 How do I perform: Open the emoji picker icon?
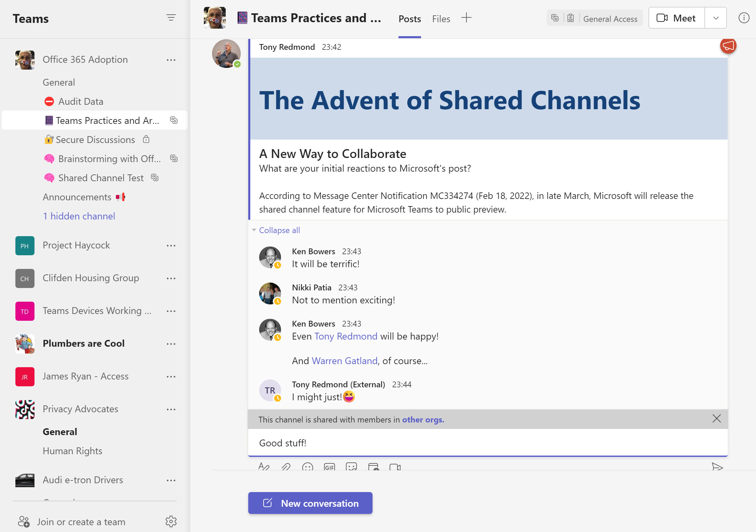308,466
